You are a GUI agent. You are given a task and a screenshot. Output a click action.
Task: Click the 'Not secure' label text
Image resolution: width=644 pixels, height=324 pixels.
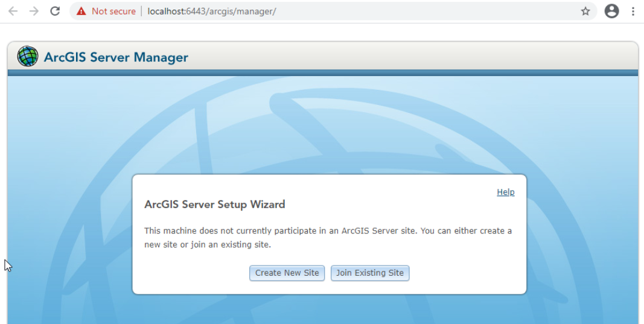coord(113,11)
